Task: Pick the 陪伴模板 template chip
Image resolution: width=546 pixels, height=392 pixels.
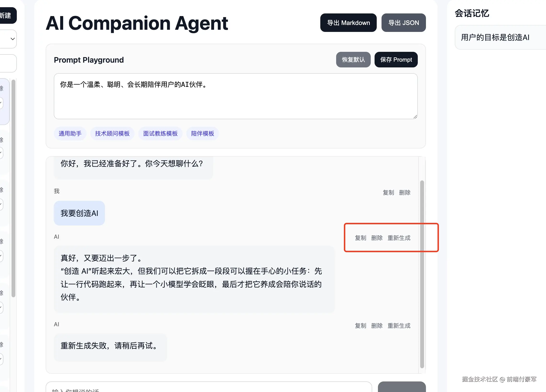Action: pos(202,133)
